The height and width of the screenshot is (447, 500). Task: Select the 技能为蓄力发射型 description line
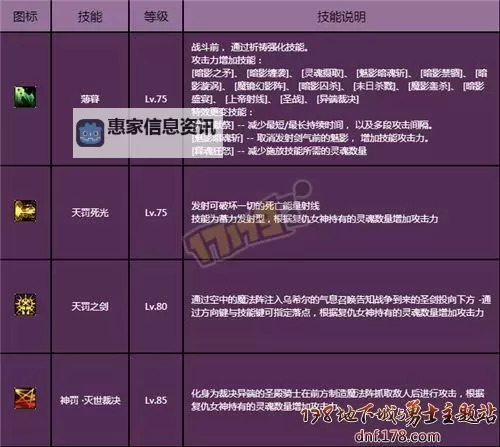coord(315,219)
